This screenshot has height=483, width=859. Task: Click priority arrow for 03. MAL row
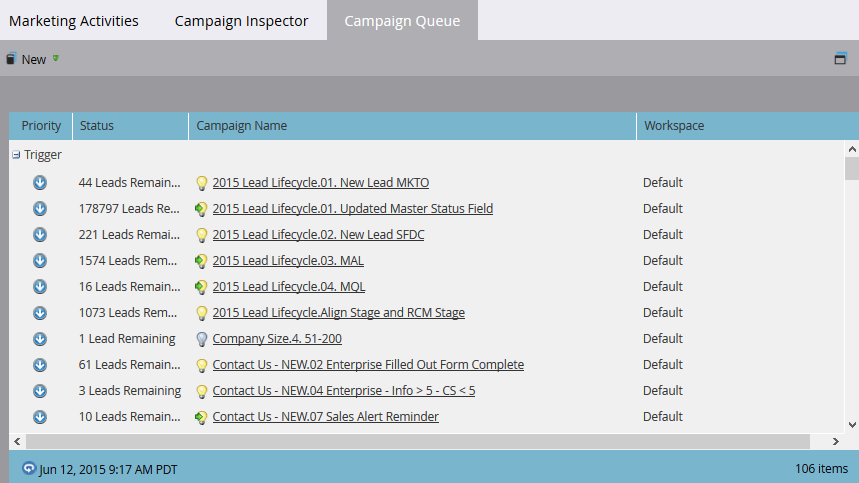(39, 261)
